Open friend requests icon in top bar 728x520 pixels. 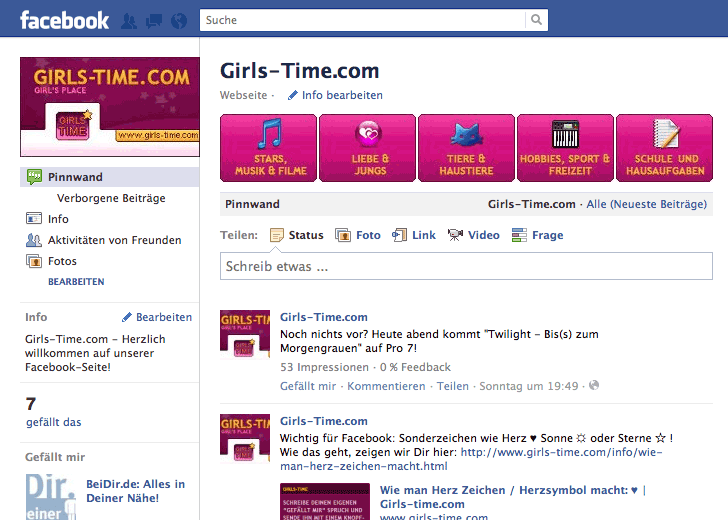coord(129,20)
